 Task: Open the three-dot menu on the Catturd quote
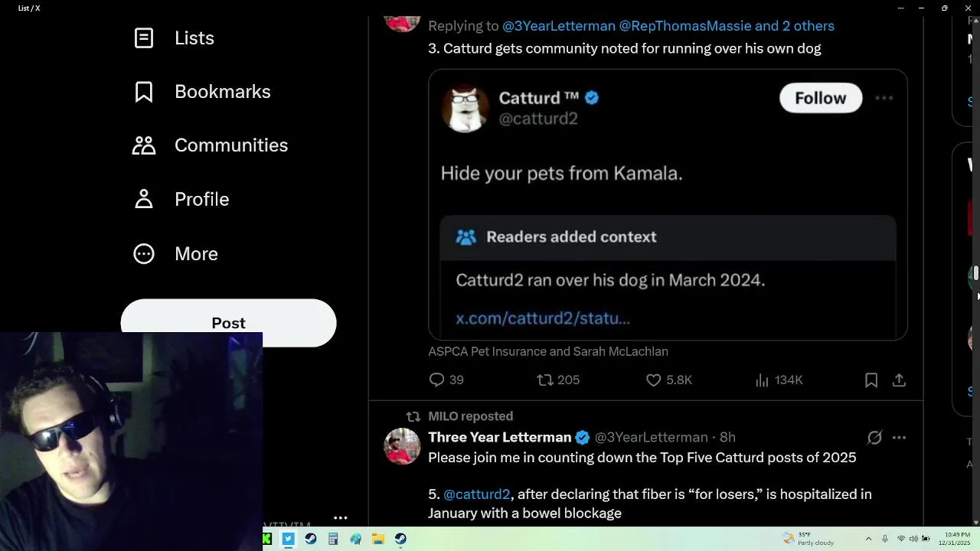884,98
